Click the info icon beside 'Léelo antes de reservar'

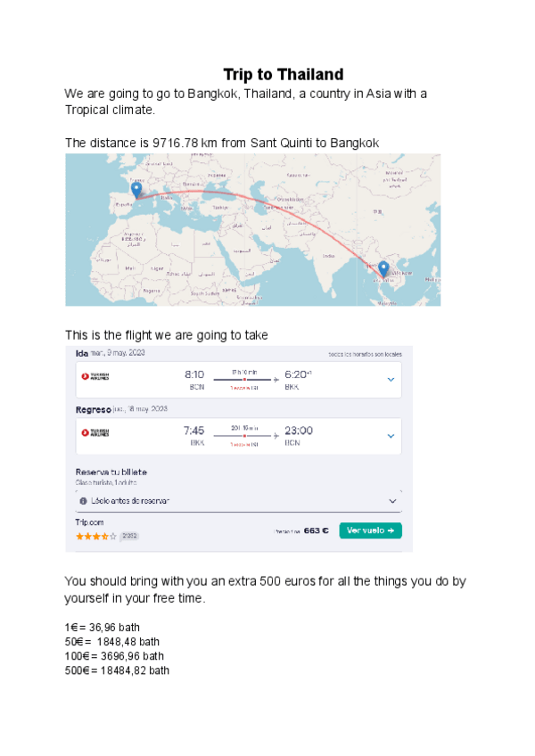(83, 501)
